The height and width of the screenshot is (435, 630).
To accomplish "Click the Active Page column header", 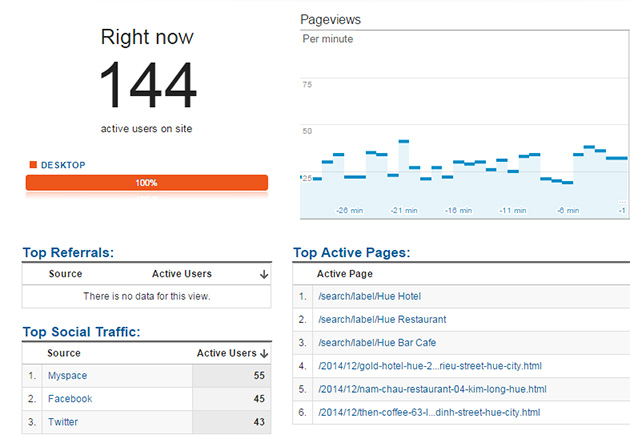I will coord(344,274).
